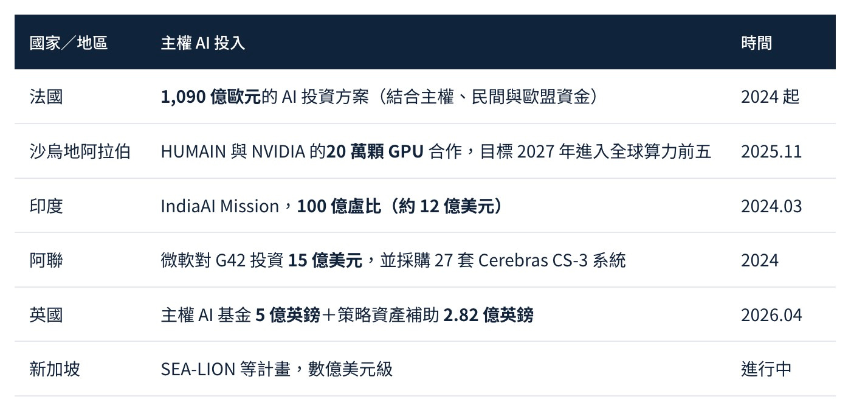Select the 沙烏地阿拉伯 cell
868x416 pixels.
click(80, 151)
